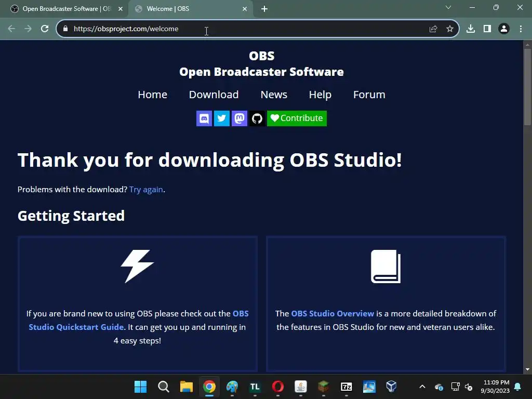This screenshot has width=532, height=399.
Task: Open a new browser tab
Action: 264,9
